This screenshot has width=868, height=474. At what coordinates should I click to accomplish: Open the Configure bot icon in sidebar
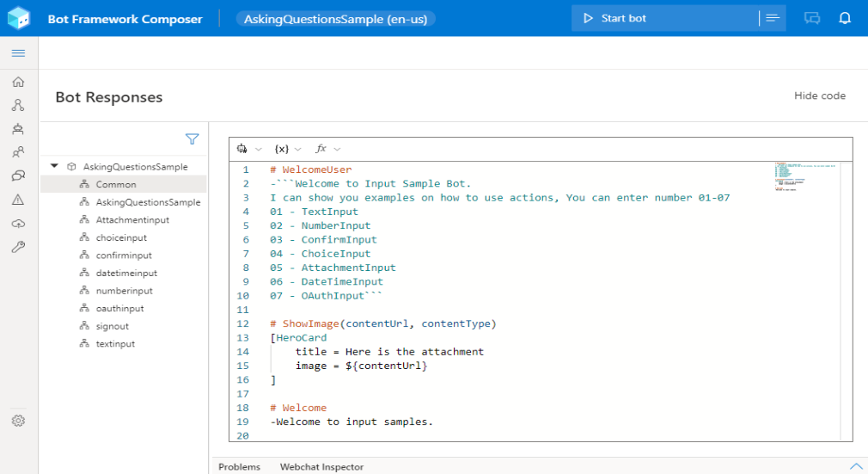tap(18, 129)
